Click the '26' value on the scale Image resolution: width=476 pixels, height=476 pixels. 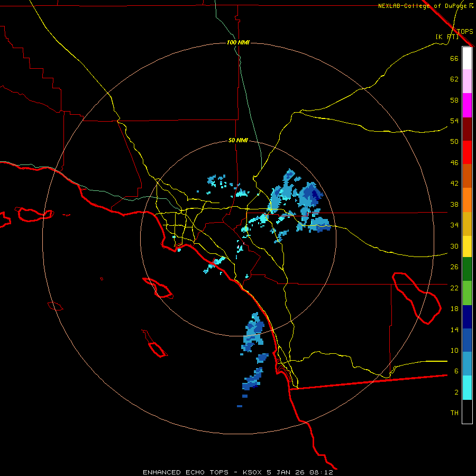coord(454,267)
